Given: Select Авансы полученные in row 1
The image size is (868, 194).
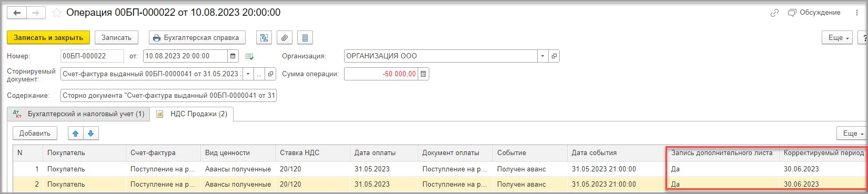Looking at the screenshot, I should [x=238, y=169].
